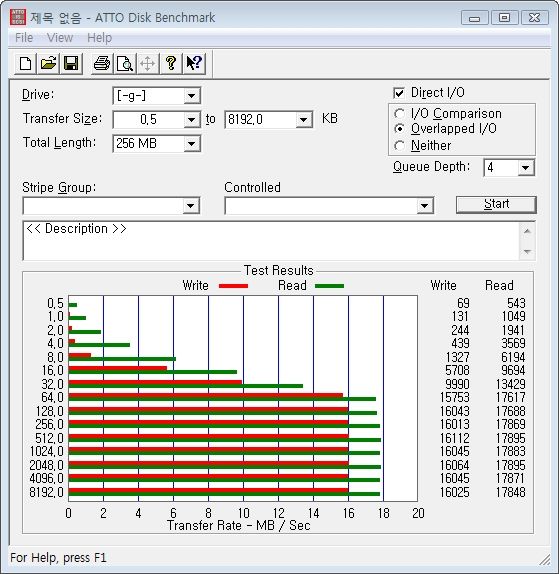
Task: Expand the minimum Transfer Size dropdown showing 0,5
Action: 191,120
